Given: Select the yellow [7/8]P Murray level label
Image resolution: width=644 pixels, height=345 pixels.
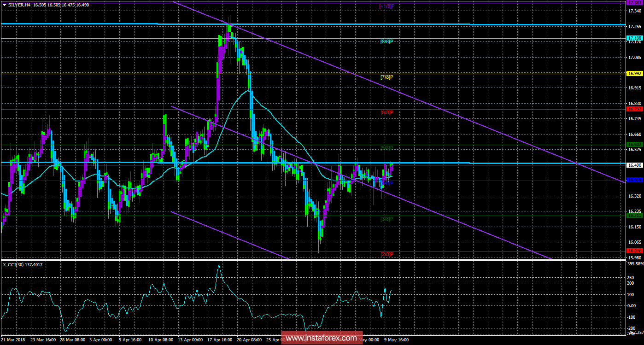Looking at the screenshot, I should point(387,77).
